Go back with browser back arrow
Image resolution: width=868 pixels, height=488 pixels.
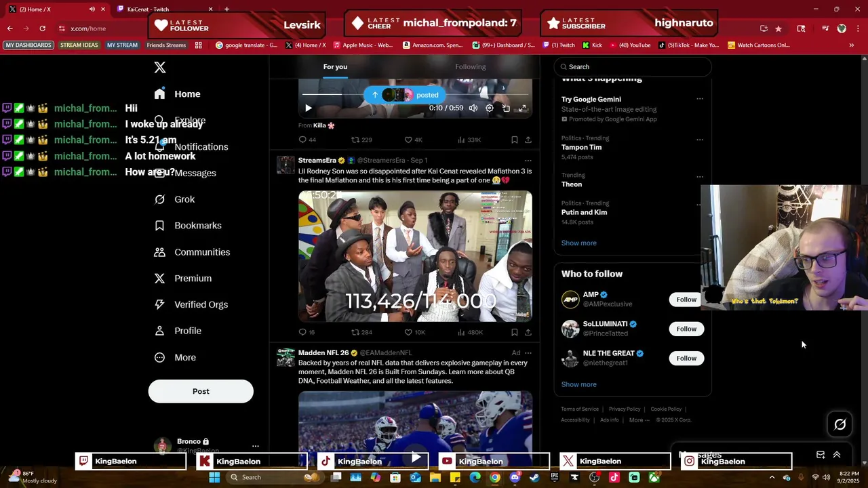tap(9, 28)
